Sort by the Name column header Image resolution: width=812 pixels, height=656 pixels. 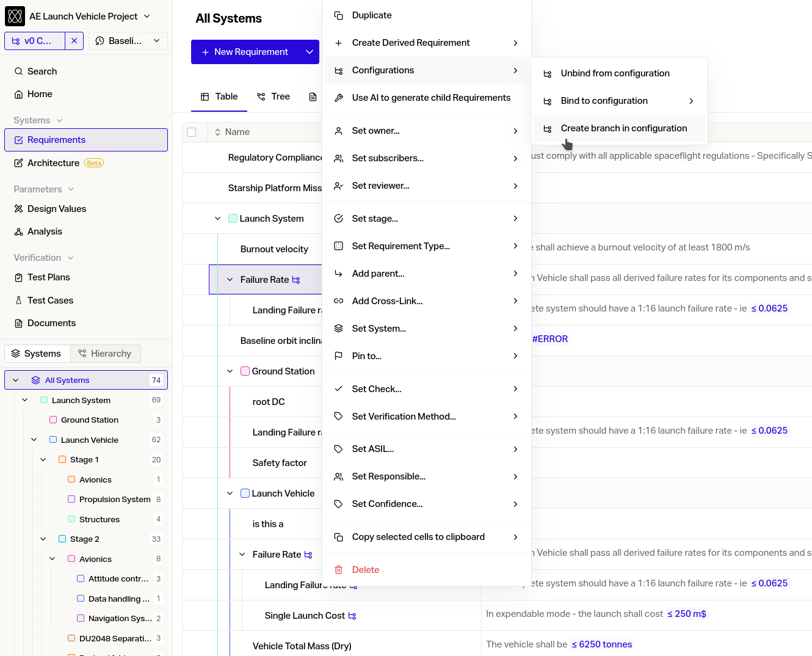tap(232, 132)
